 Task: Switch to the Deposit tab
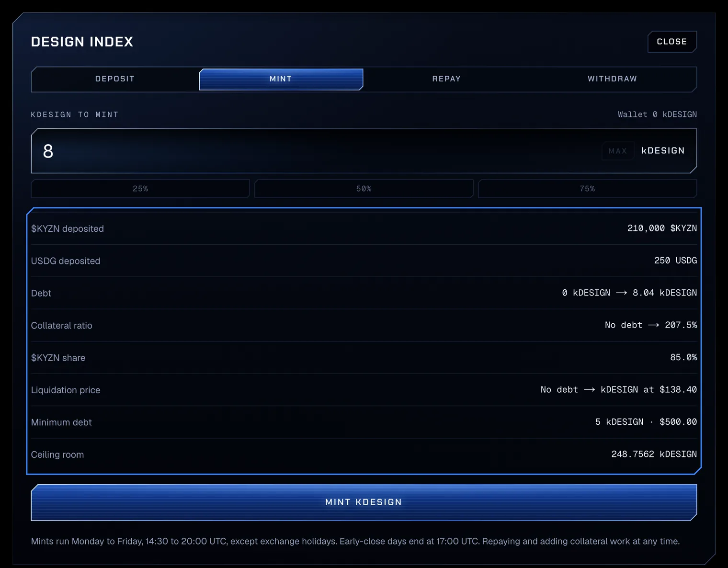tap(115, 79)
